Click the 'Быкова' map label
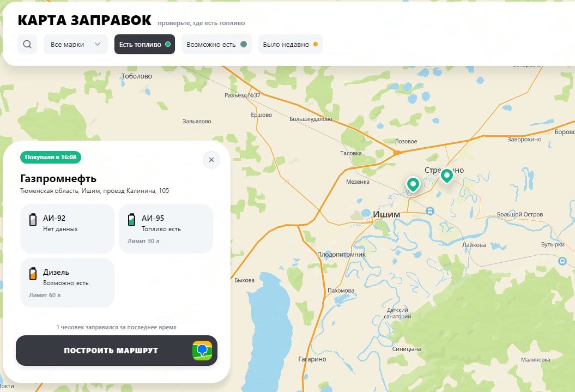The image size is (575, 392). coord(244,280)
